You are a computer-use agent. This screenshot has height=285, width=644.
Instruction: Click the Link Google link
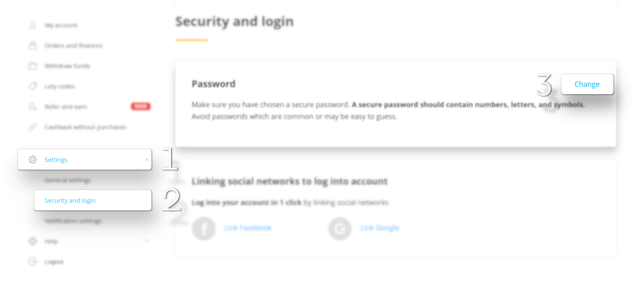tap(380, 228)
